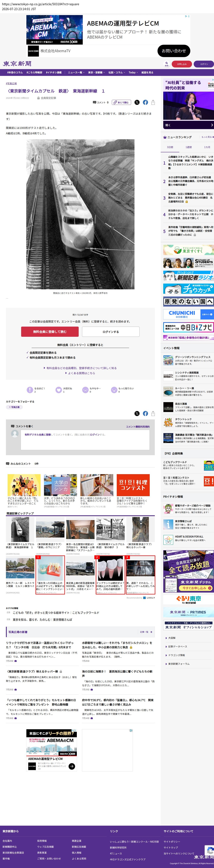React with the 大切だね heart icon
The width and height of the screenshot is (214, 868).
coord(59,390)
